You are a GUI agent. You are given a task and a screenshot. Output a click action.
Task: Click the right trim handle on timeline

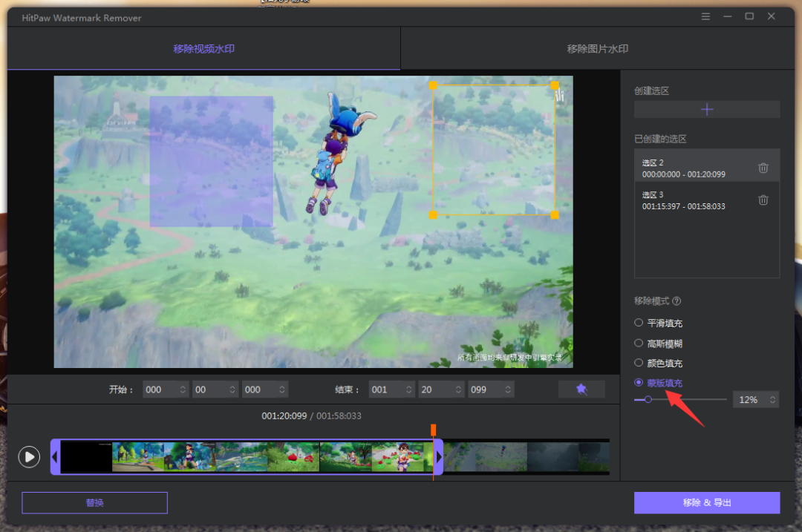pos(438,457)
